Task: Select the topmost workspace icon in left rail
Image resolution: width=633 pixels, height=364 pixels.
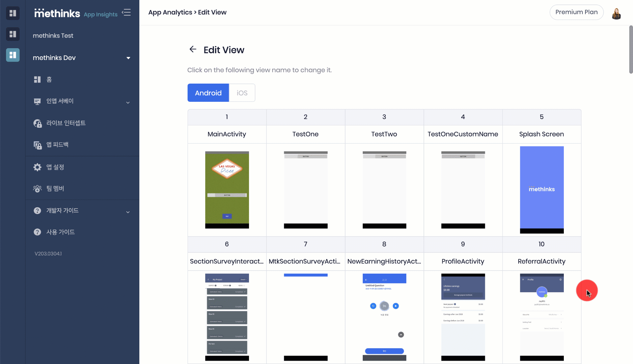Action: [x=12, y=13]
